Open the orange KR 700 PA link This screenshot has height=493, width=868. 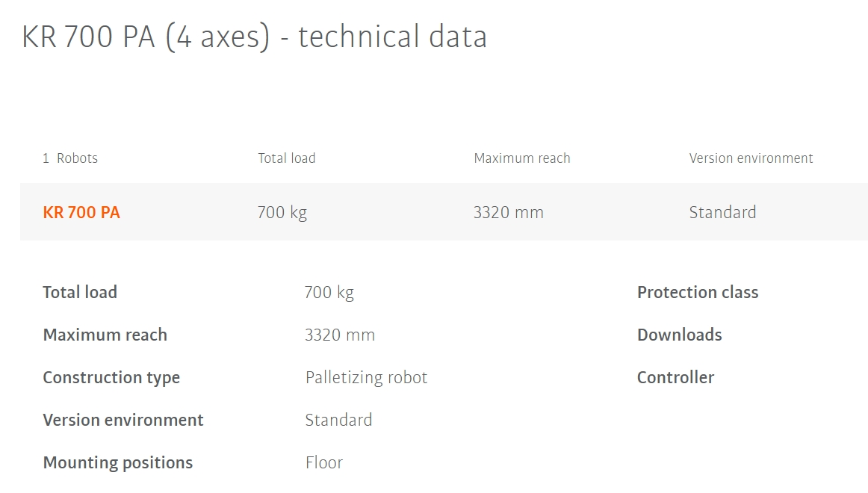(x=81, y=212)
